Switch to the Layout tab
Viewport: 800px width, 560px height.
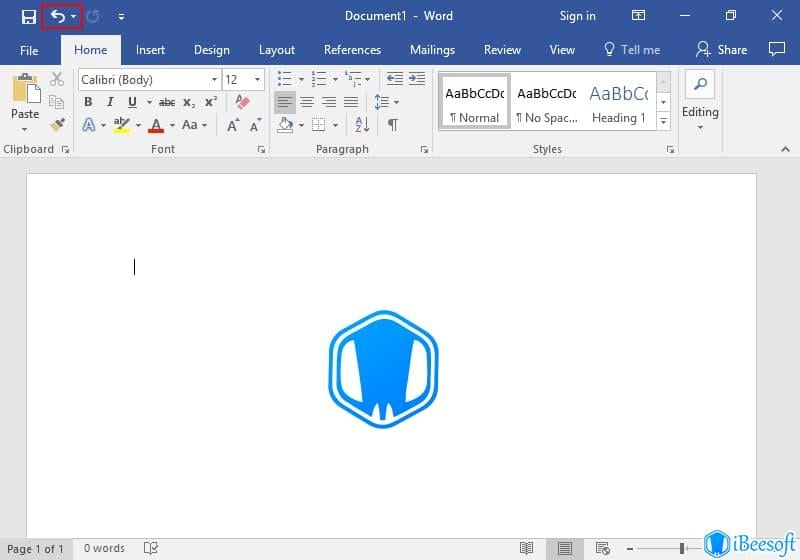(x=277, y=50)
